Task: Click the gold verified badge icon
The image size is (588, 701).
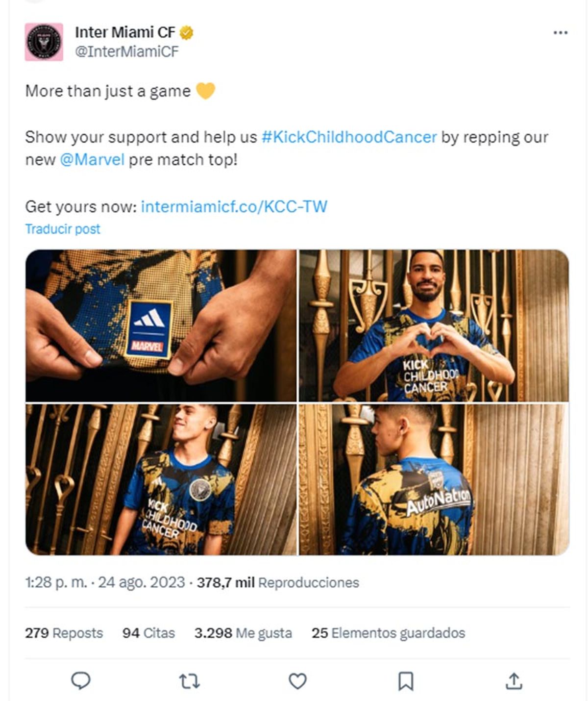Action: tap(187, 33)
